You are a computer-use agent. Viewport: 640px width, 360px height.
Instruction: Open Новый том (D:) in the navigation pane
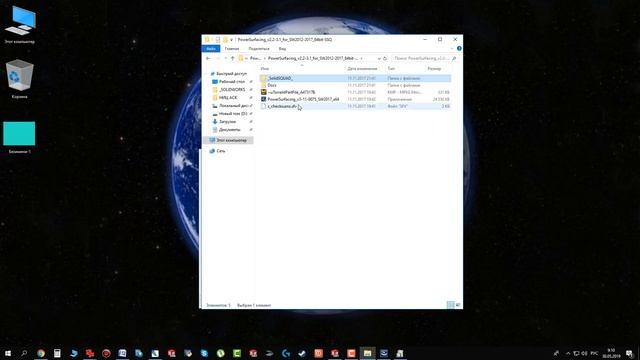coord(231,113)
